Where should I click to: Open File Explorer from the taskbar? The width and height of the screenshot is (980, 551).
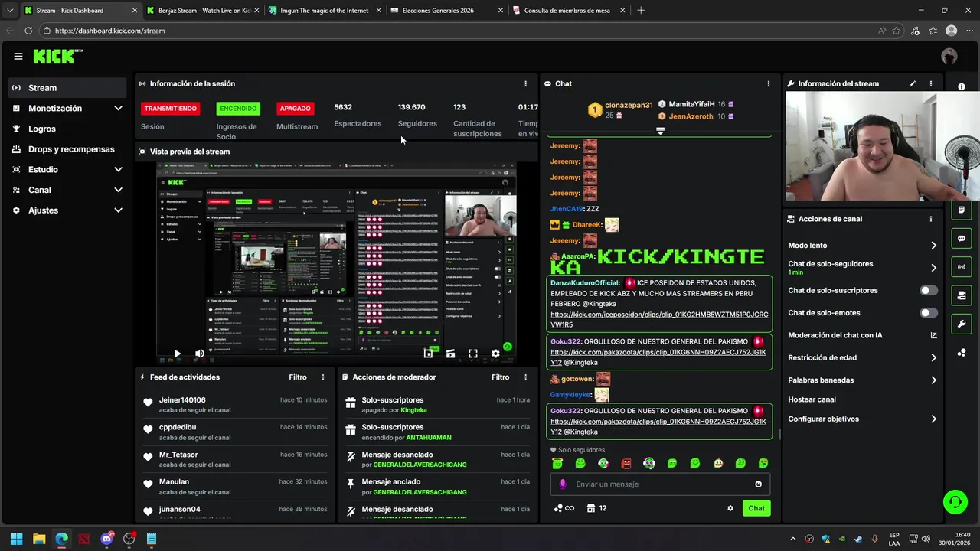coord(39,539)
